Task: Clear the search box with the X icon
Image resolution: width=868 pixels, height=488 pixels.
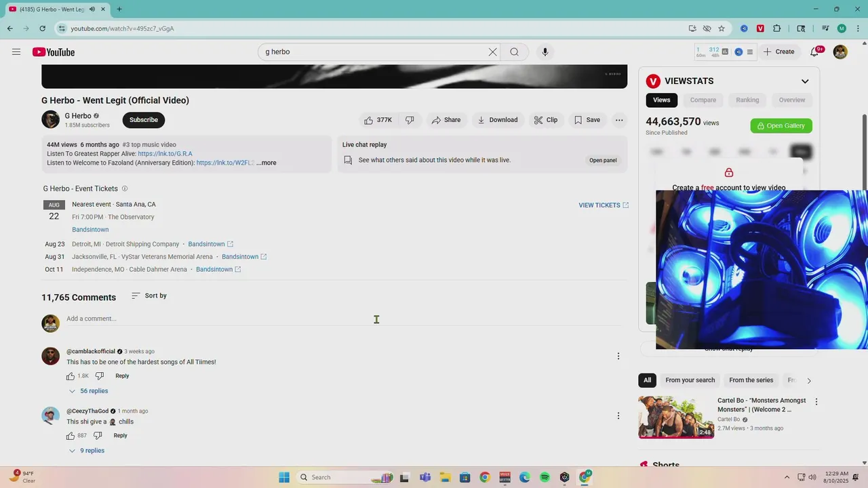Action: click(493, 52)
